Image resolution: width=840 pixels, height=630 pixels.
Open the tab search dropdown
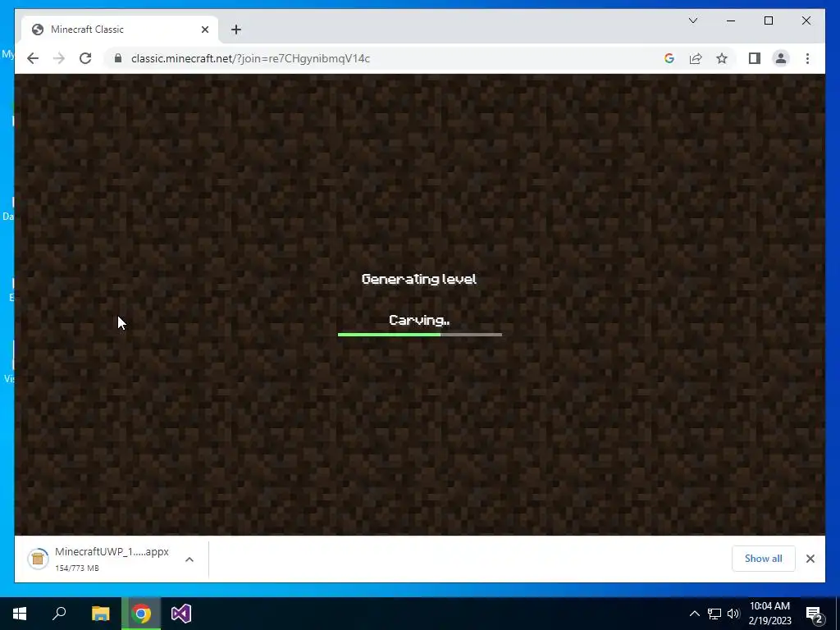692,21
